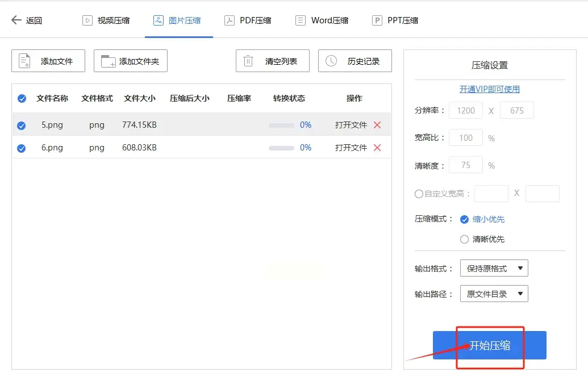Uncheck the 5.png row checkbox
The image size is (588, 381).
pyautogui.click(x=22, y=125)
